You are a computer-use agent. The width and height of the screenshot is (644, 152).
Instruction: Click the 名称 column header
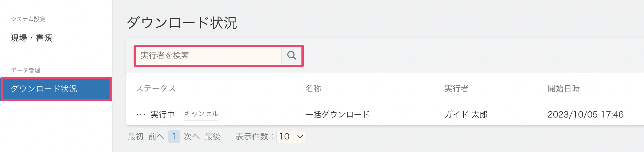[x=313, y=89]
